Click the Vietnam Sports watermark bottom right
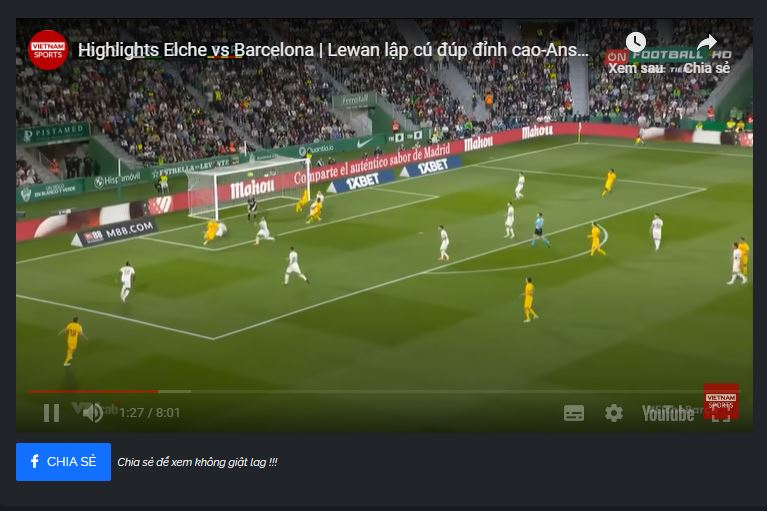The image size is (767, 511). click(721, 401)
